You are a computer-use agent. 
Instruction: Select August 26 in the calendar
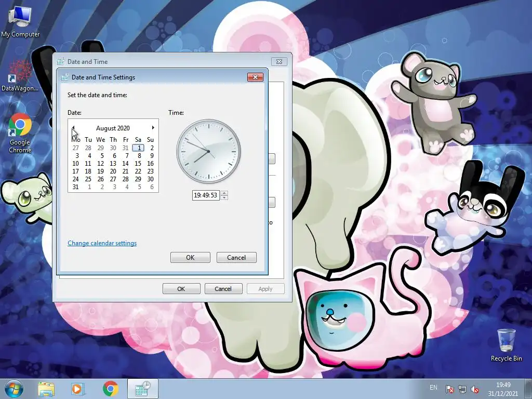tap(101, 179)
